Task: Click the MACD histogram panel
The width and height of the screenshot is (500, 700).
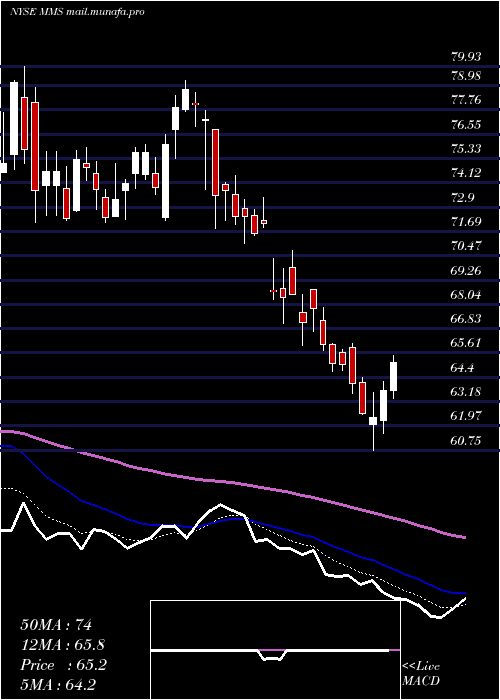Action: point(275,650)
